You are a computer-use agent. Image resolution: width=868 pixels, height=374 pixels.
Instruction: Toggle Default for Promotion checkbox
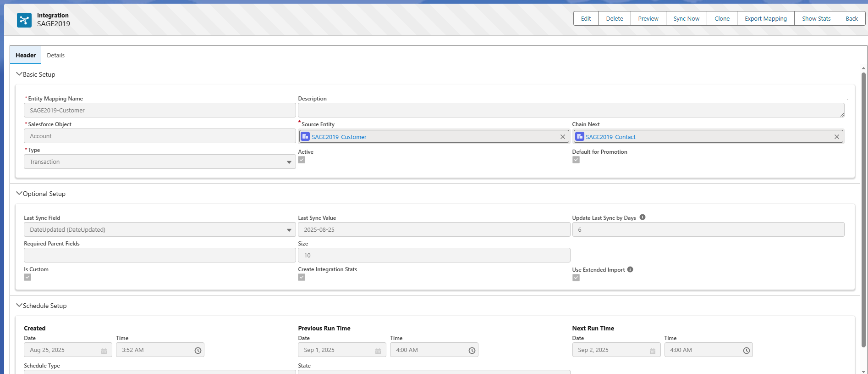pyautogui.click(x=576, y=160)
